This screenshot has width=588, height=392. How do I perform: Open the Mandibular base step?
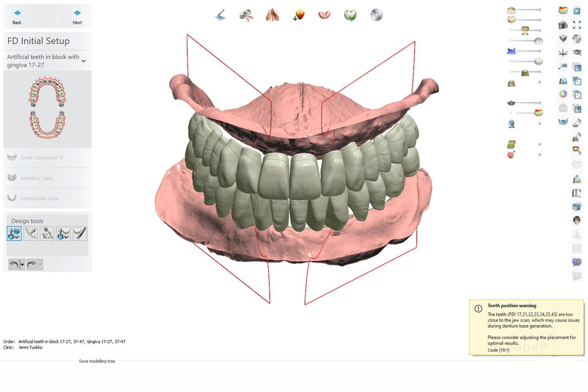pos(40,198)
